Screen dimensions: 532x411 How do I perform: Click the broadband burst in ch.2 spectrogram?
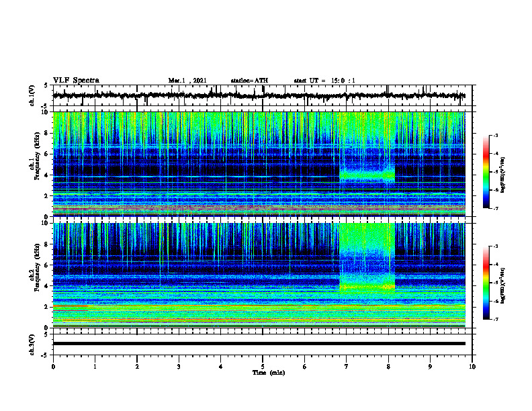coord(367,258)
